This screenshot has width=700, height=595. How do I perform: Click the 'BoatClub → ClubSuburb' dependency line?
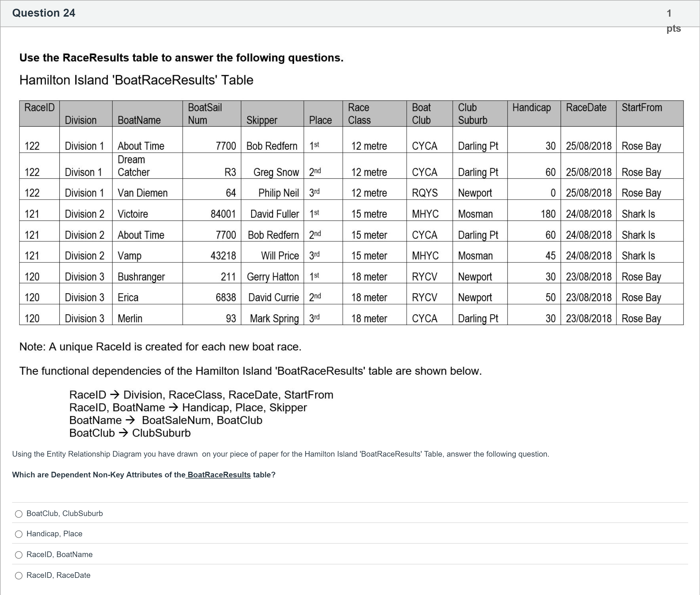(x=130, y=433)
